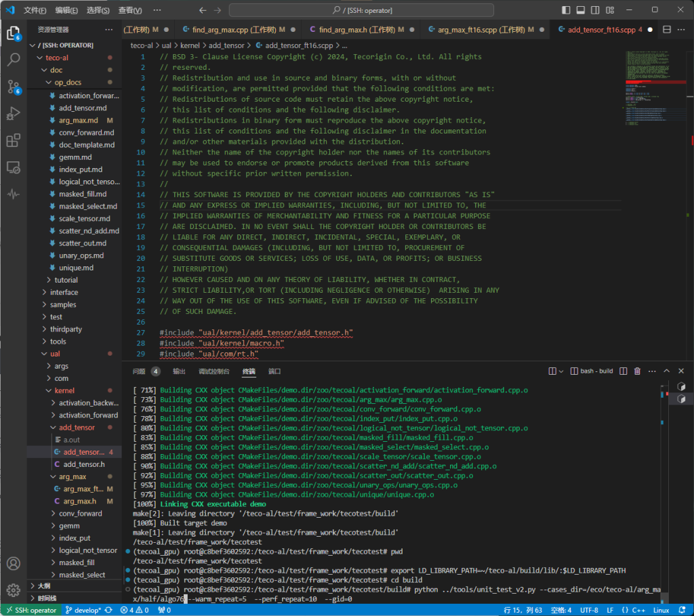Collapse the add_tensor folder
Image resolution: width=694 pixels, height=616 pixels.
[x=77, y=428]
